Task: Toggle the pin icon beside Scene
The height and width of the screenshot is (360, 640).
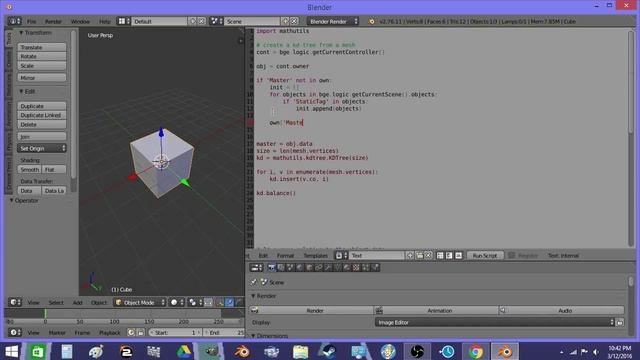Action: (253, 282)
